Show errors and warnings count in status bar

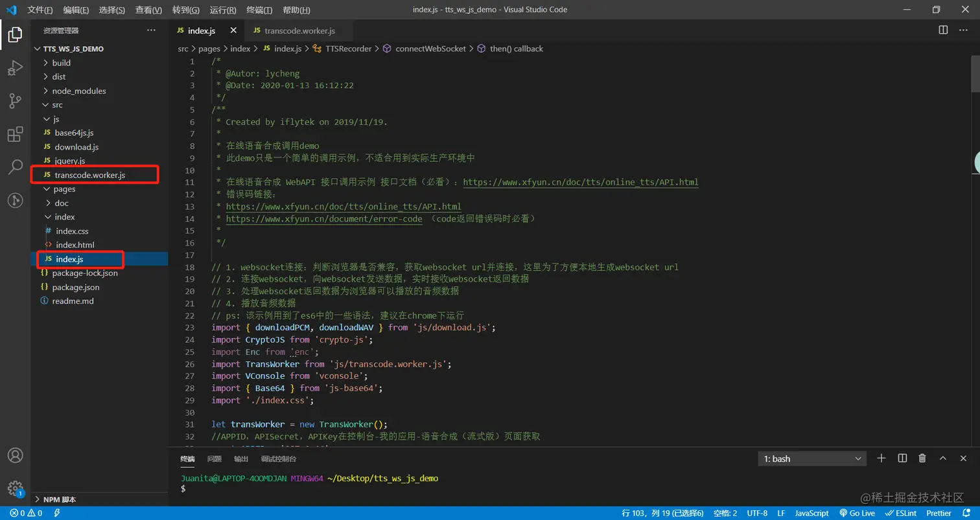[x=26, y=513]
